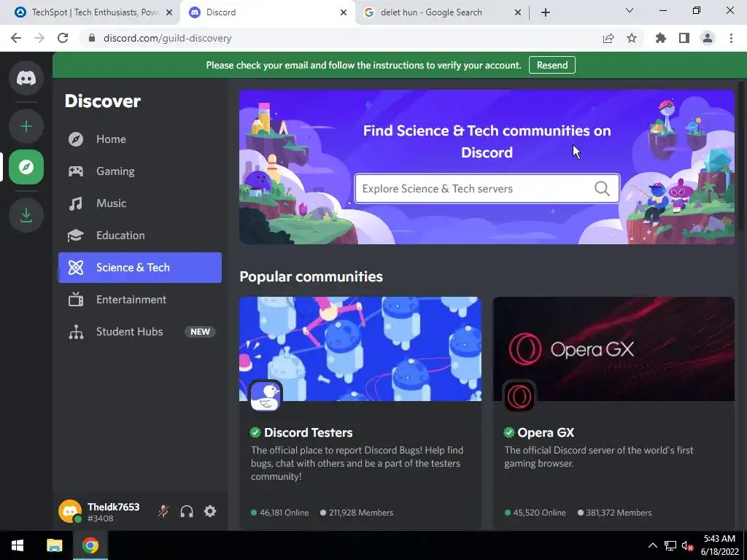Show hidden system tray icons
Image resolution: width=747 pixels, height=560 pixels.
(653, 545)
